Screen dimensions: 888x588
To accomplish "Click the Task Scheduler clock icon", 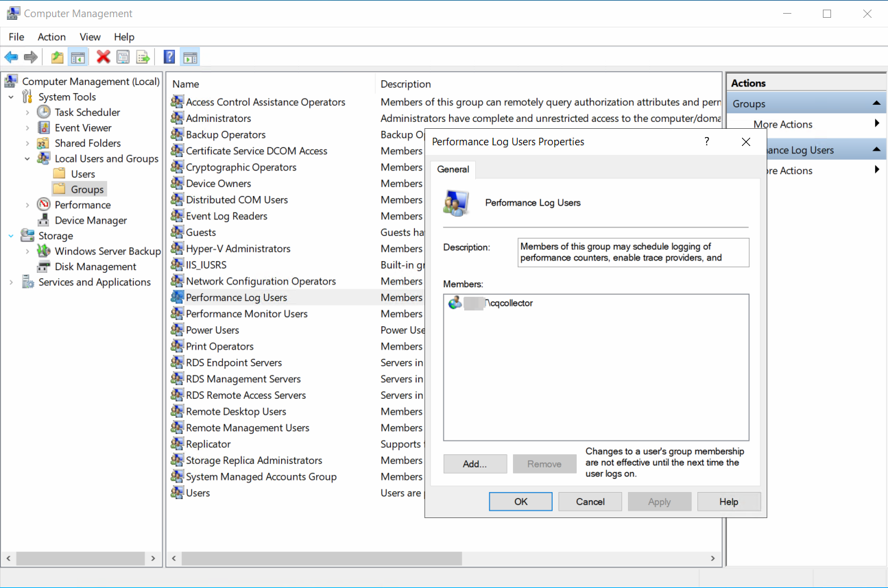I will click(44, 112).
